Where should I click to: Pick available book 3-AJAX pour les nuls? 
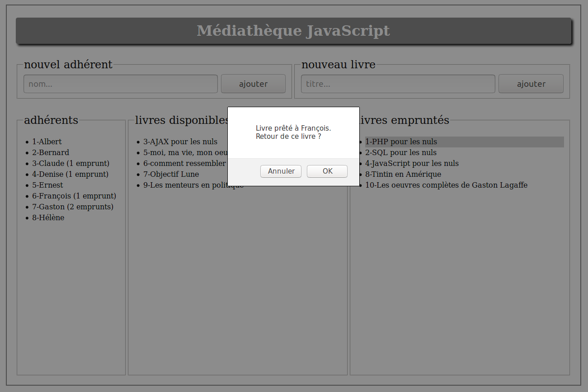pyautogui.click(x=180, y=142)
